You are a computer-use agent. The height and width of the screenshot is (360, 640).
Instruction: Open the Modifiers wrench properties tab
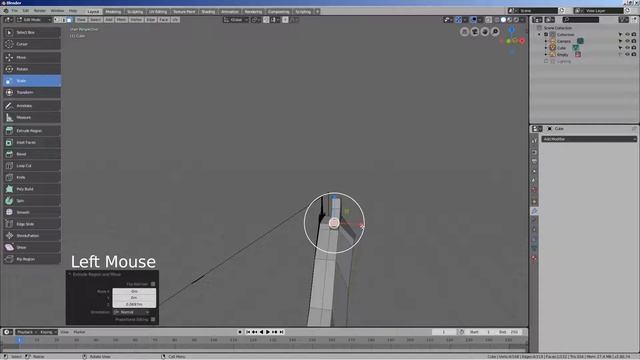click(534, 211)
